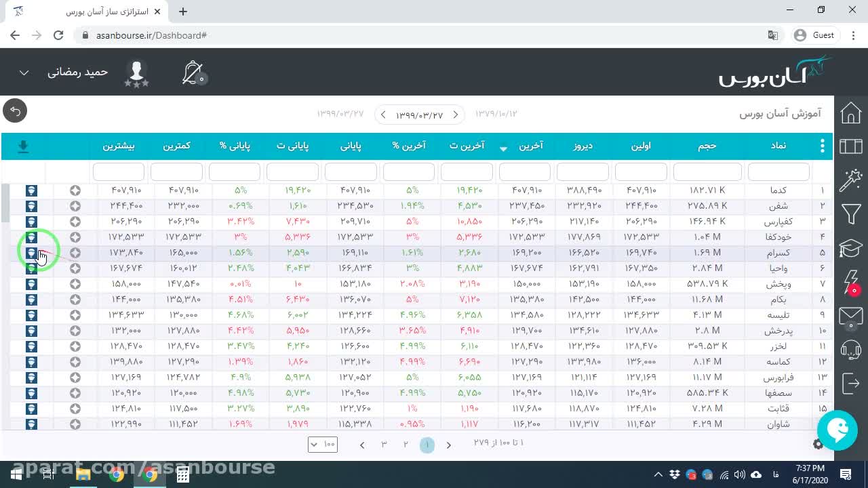Open the lightning bolt alerts icon
Image resolution: width=868 pixels, height=488 pixels.
click(x=851, y=282)
